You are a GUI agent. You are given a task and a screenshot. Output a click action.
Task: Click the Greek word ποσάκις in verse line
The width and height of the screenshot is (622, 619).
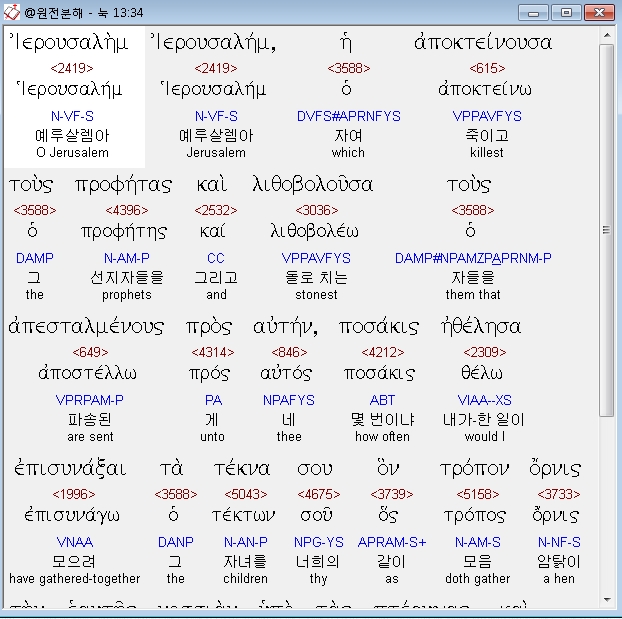click(378, 327)
